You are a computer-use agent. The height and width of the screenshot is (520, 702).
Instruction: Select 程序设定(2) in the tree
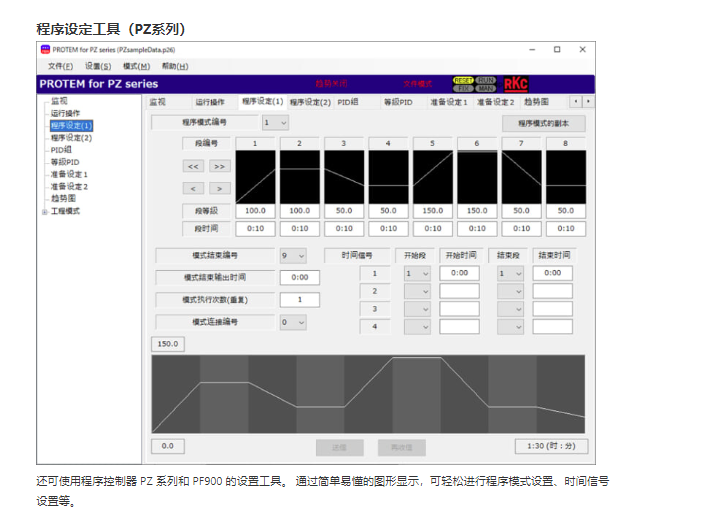point(72,138)
